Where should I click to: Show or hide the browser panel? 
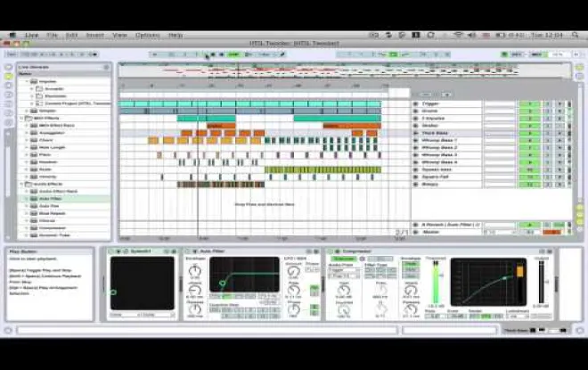coord(8,67)
